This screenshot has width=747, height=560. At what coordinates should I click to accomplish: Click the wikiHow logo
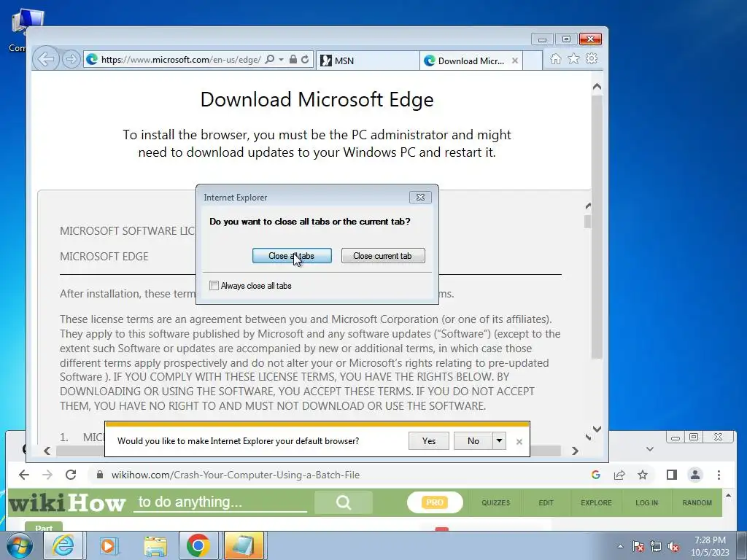click(x=66, y=503)
